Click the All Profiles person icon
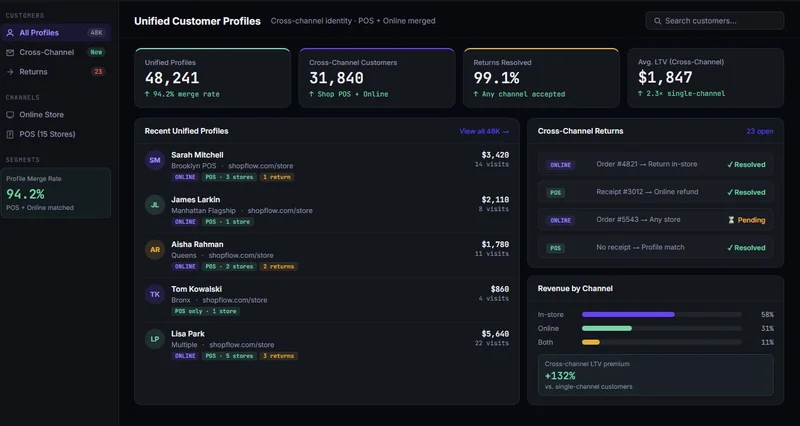The height and width of the screenshot is (426, 800). pyautogui.click(x=10, y=33)
